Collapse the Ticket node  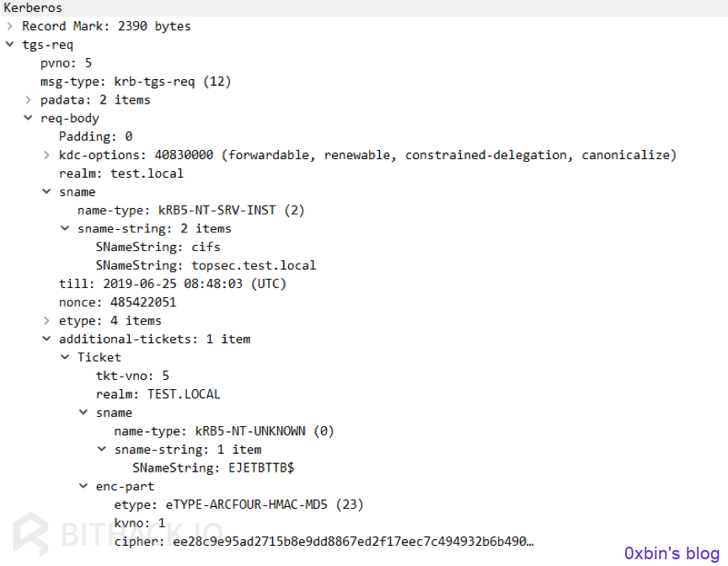tap(65, 357)
